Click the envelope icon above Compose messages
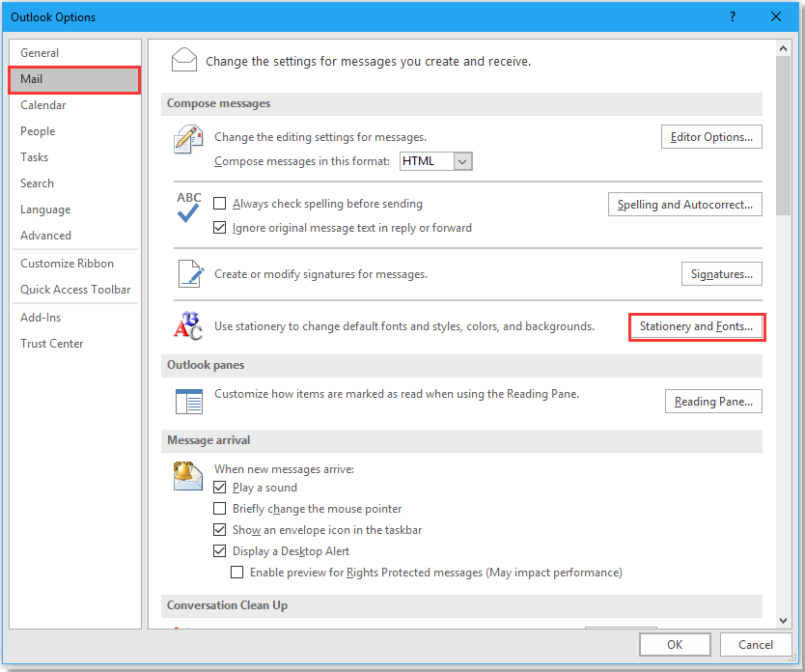Image resolution: width=805 pixels, height=672 pixels. coord(184,59)
